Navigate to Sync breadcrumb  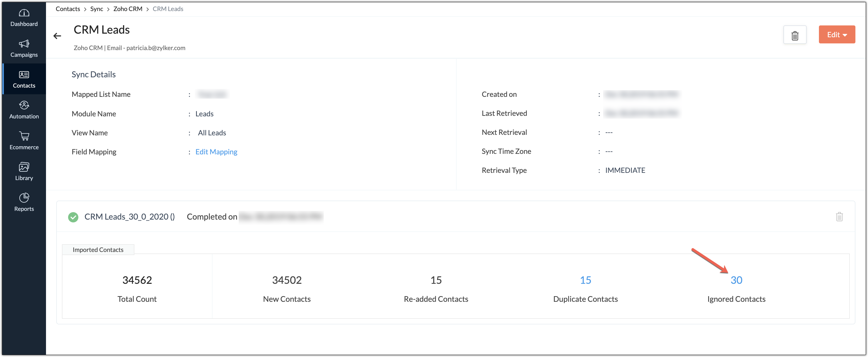click(96, 9)
